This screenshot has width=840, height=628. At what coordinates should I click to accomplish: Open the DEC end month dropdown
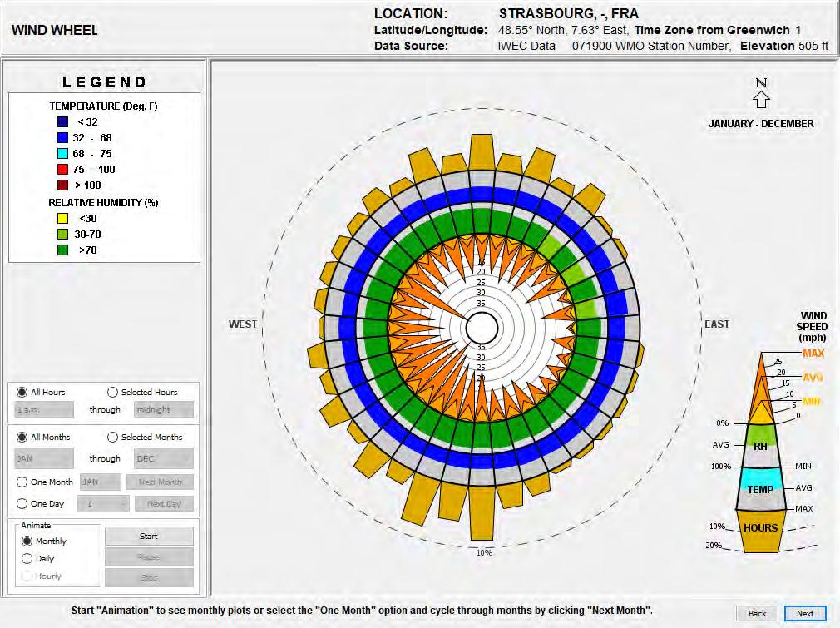[x=163, y=458]
